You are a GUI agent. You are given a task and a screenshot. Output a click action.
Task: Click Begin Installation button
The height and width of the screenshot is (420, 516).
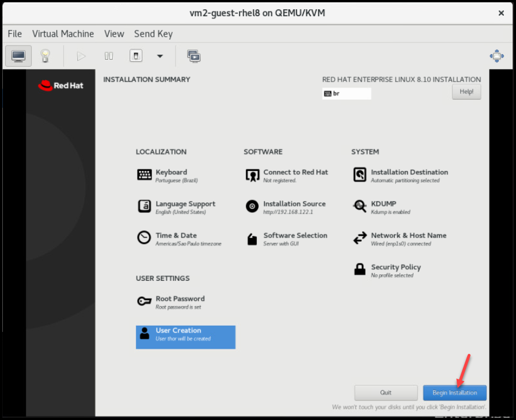click(454, 393)
